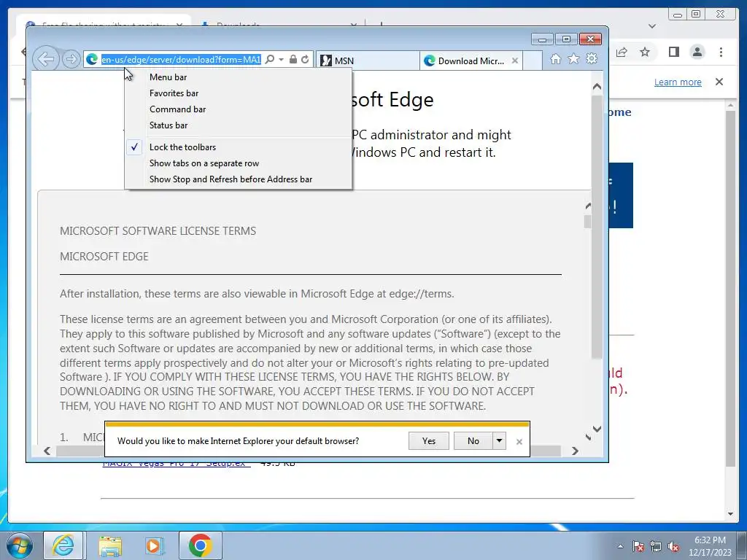Go back in Internet Explorer

point(45,59)
